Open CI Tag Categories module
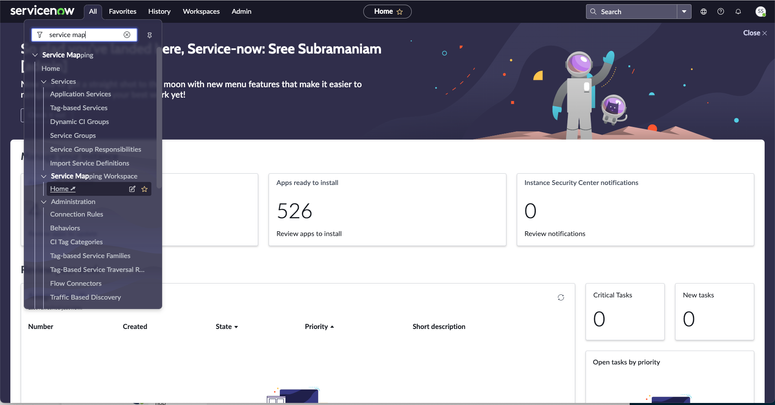 76,242
